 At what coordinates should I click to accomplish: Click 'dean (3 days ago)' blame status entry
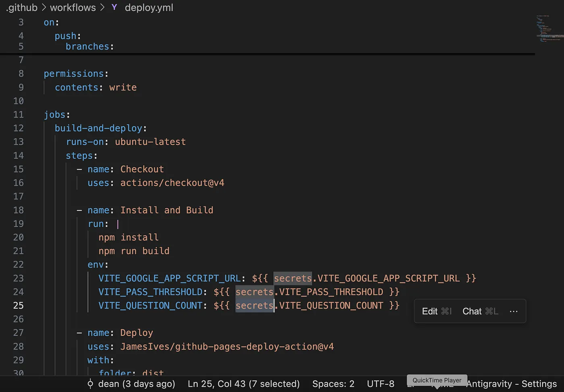pos(137,384)
